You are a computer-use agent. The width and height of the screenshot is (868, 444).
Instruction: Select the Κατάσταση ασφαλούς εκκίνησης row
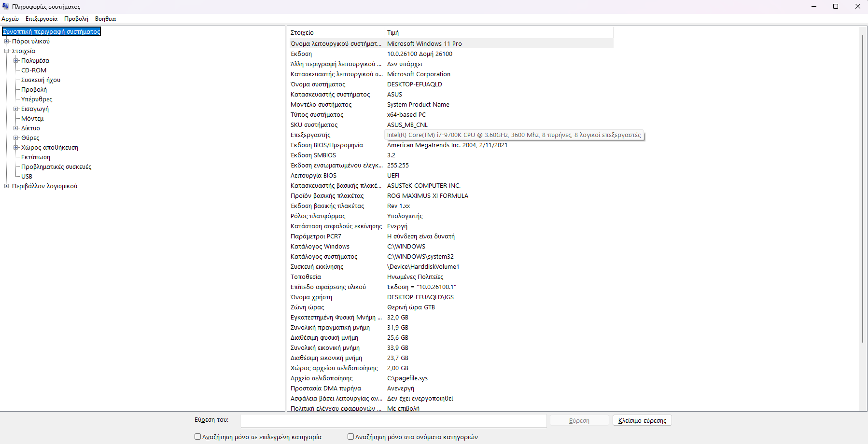point(450,226)
